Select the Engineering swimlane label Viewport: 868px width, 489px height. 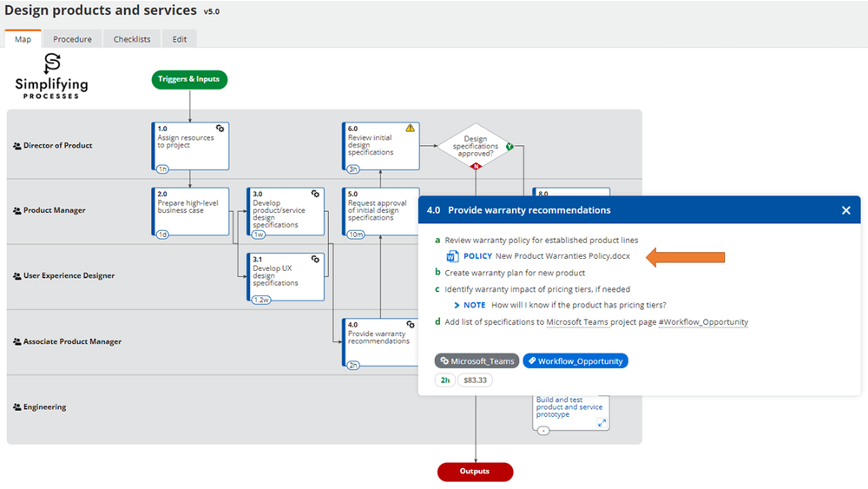pos(44,407)
